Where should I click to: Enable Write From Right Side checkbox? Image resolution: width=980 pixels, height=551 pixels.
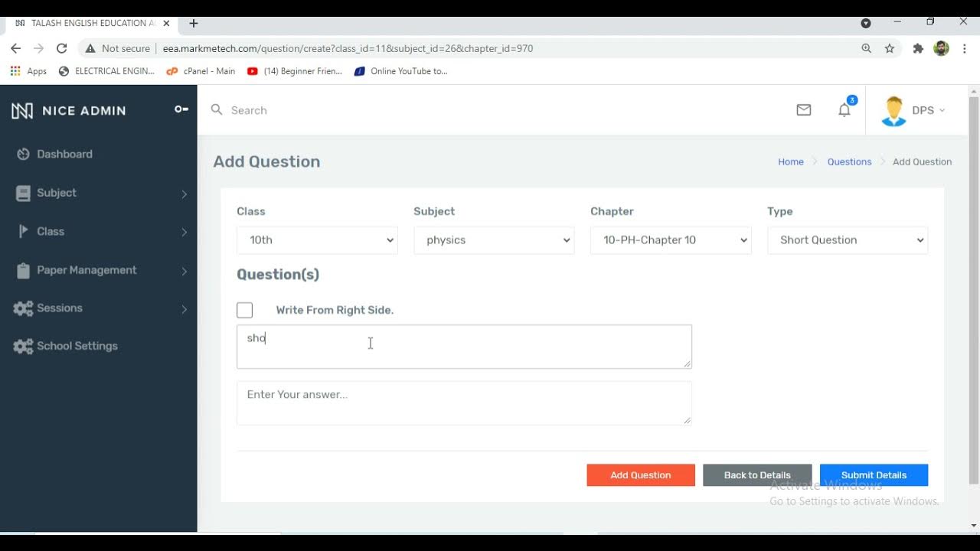[x=245, y=310]
